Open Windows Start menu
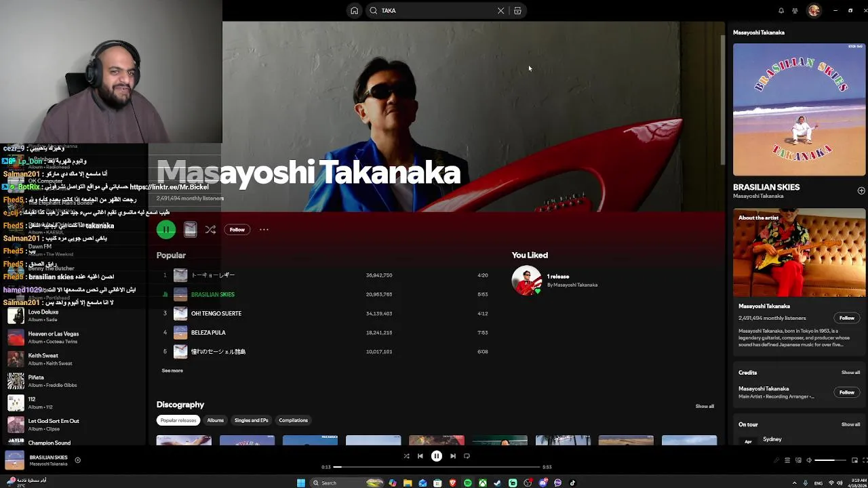The height and width of the screenshot is (488, 868). (301, 483)
